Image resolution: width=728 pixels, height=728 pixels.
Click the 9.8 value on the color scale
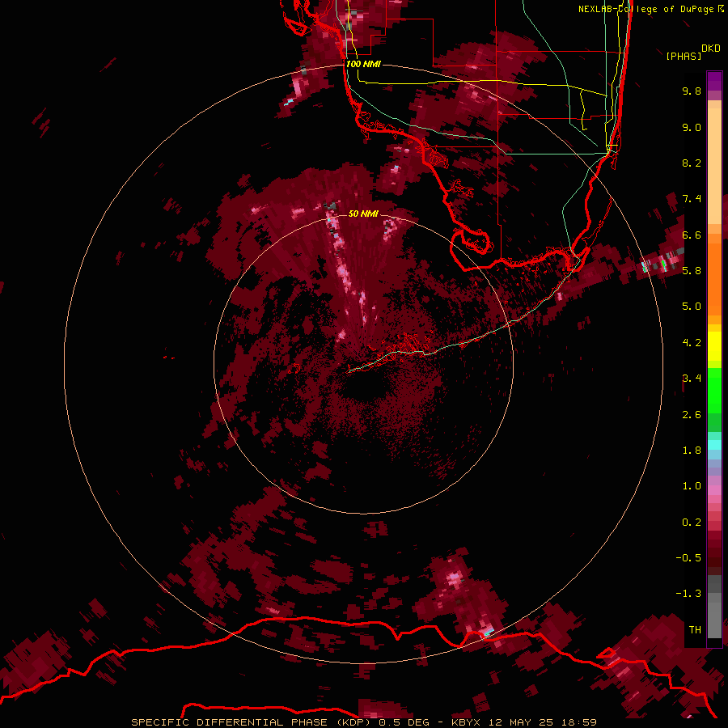tap(692, 91)
